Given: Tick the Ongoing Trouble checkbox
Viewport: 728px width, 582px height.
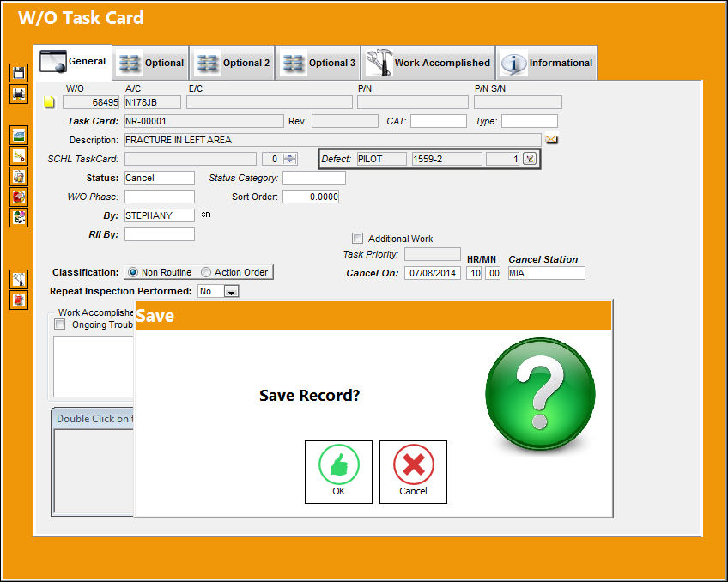Looking at the screenshot, I should pos(59,324).
